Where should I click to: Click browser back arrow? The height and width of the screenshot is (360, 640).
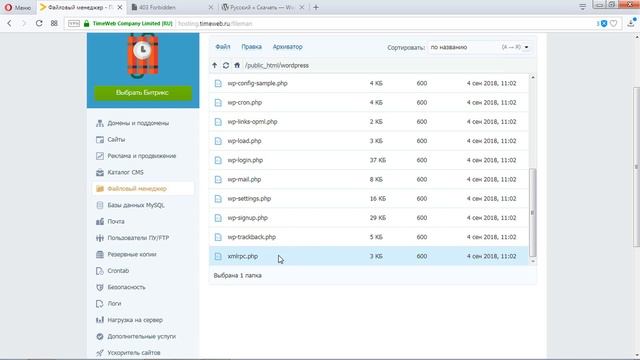pos(9,23)
